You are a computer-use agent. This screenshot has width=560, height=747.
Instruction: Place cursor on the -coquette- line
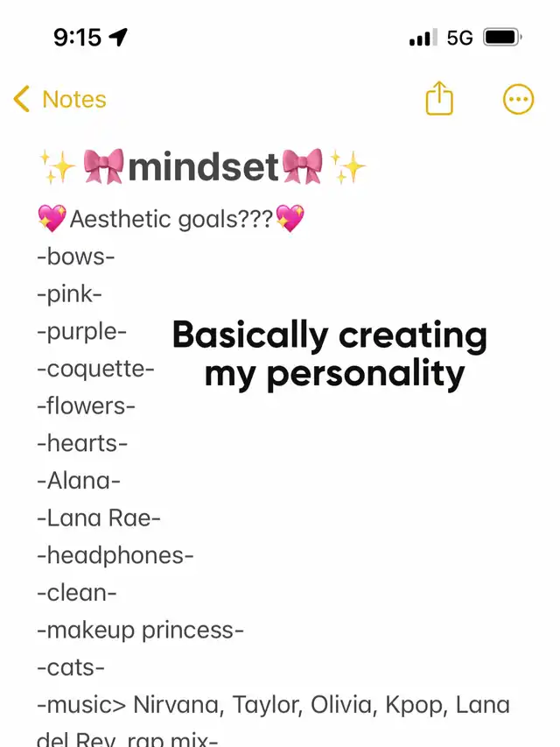pyautogui.click(x=95, y=369)
